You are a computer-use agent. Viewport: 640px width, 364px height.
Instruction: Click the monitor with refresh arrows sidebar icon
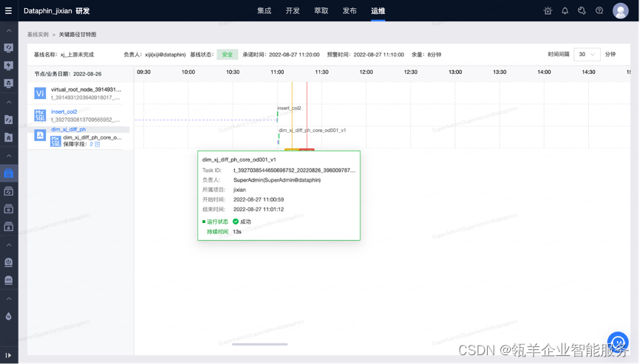point(9,48)
